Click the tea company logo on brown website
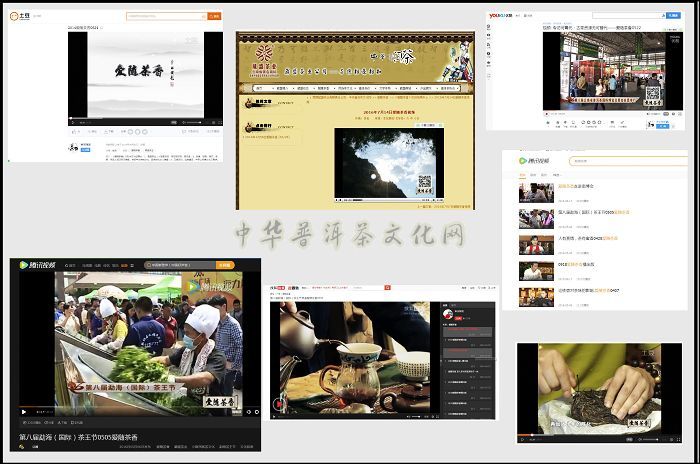Screen dimensions: 700x464 click(265, 54)
